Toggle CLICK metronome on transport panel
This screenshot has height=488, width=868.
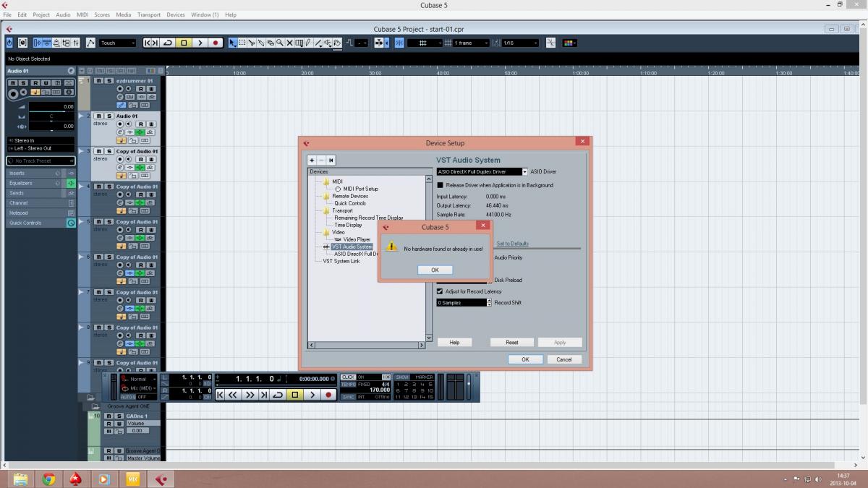pyautogui.click(x=349, y=377)
